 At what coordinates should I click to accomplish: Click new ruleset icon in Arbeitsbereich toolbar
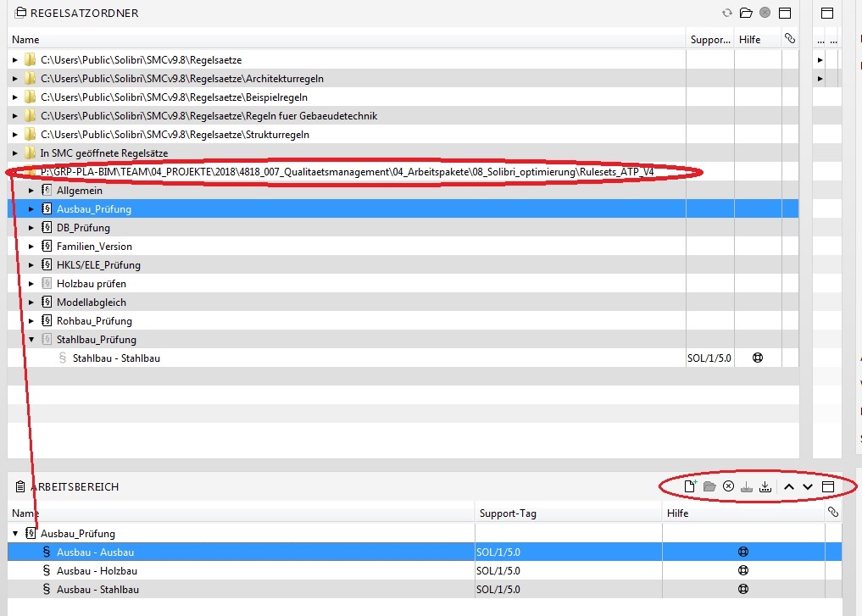click(690, 486)
